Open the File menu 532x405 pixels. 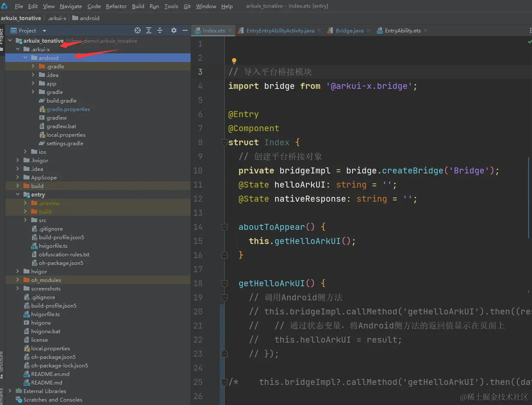pyautogui.click(x=19, y=6)
